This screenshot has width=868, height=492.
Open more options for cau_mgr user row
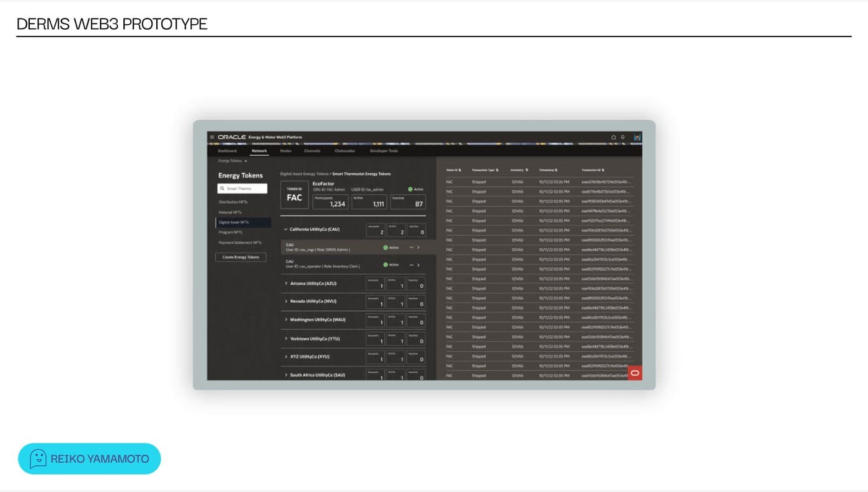[x=411, y=248]
